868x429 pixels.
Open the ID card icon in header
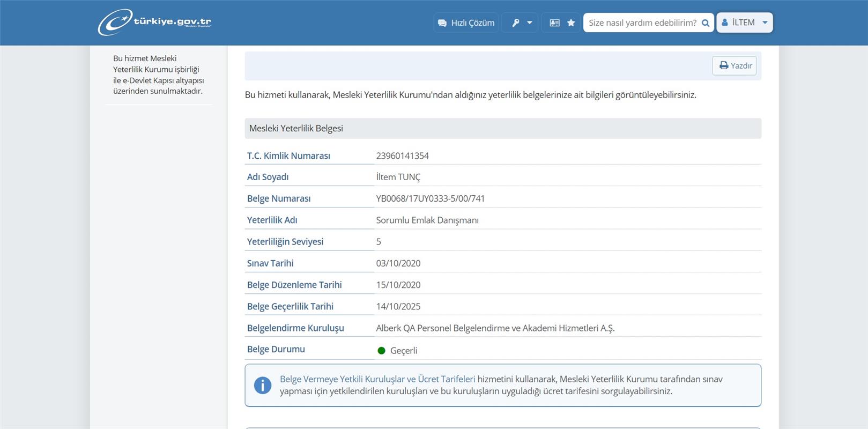coord(554,23)
